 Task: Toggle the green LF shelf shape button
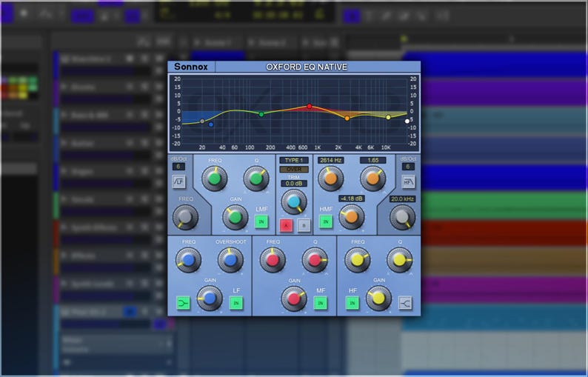coord(183,303)
